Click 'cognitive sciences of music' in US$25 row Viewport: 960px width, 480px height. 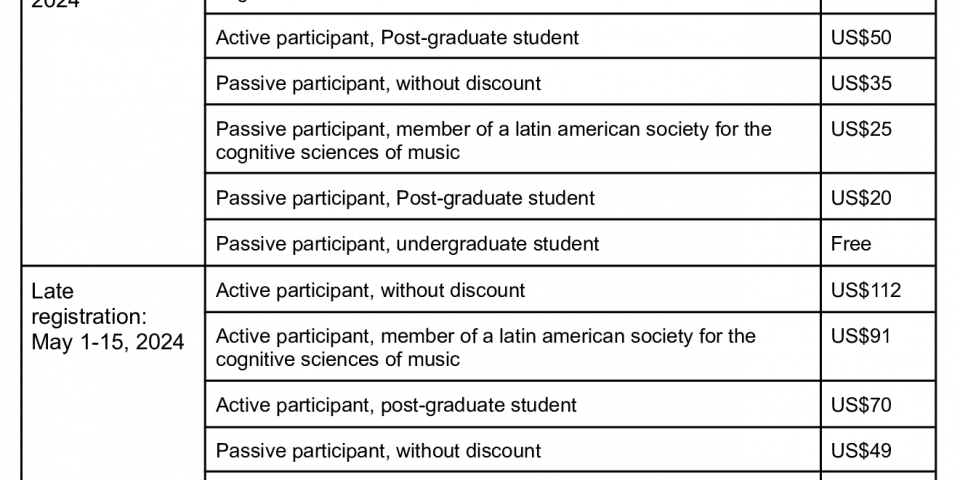pos(338,153)
